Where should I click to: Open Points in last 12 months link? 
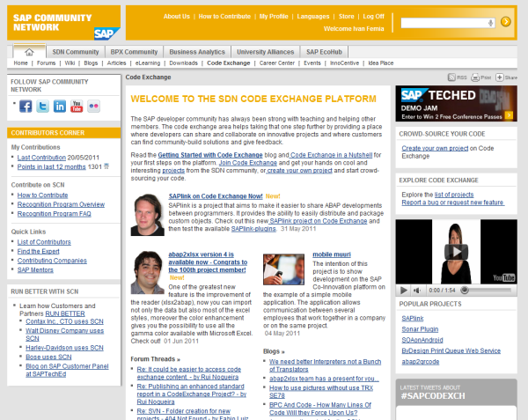click(x=52, y=166)
